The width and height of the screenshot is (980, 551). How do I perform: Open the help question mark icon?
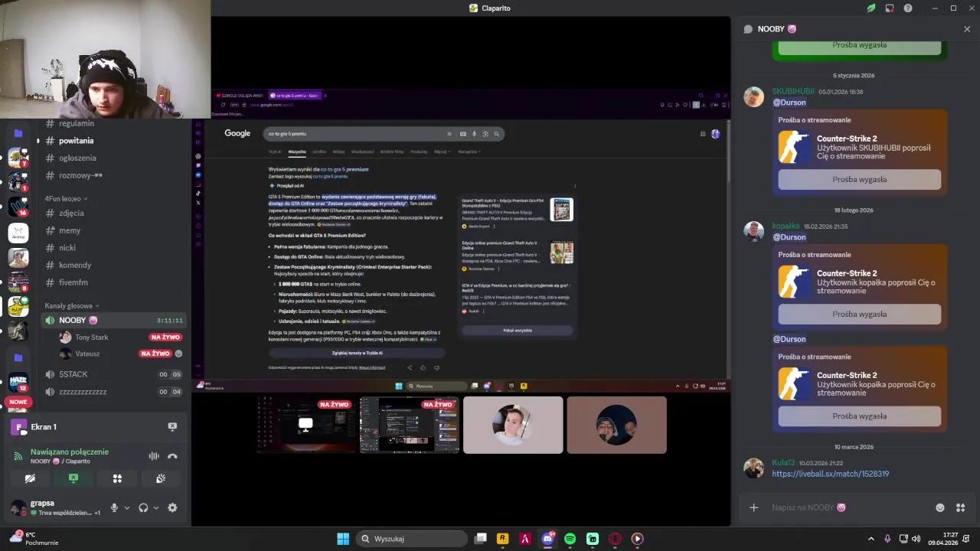click(908, 8)
